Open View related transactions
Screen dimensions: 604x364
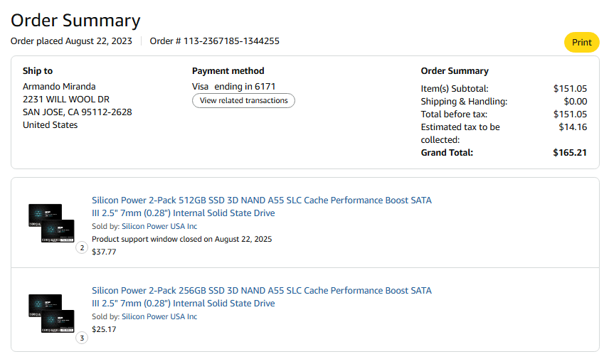(243, 101)
